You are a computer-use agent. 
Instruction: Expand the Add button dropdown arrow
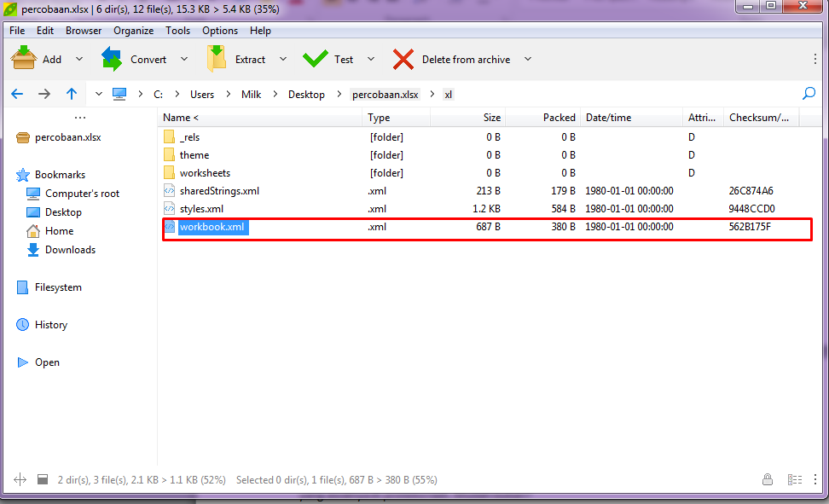click(78, 58)
